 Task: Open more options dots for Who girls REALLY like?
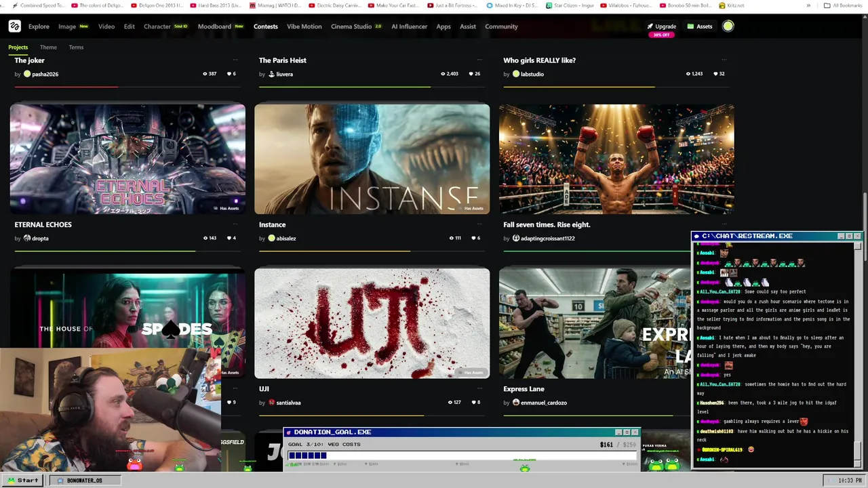(724, 60)
